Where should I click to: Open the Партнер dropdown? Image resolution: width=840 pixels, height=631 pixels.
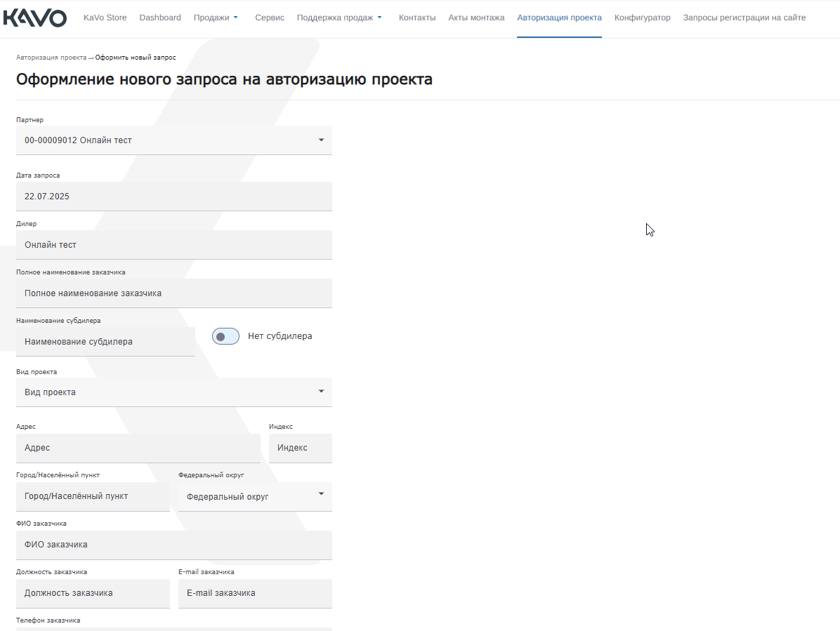click(x=174, y=140)
